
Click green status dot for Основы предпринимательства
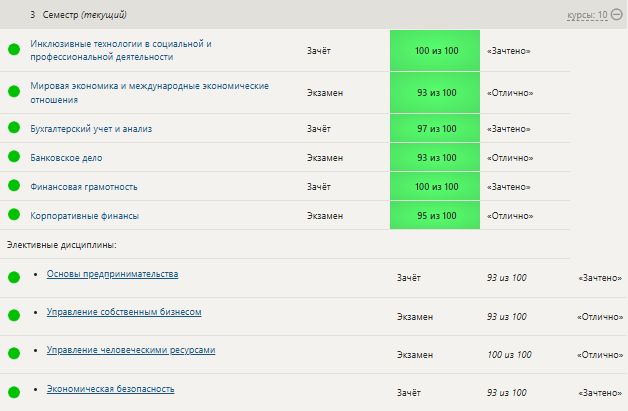14,277
